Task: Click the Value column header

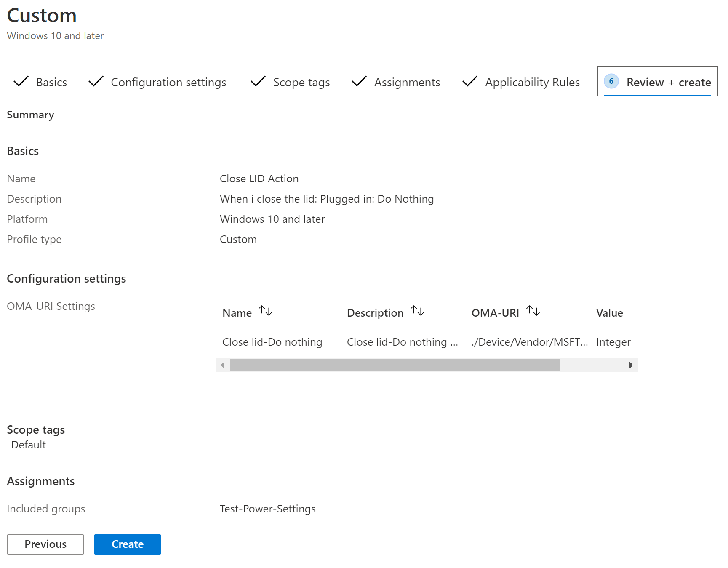Action: [x=609, y=312]
